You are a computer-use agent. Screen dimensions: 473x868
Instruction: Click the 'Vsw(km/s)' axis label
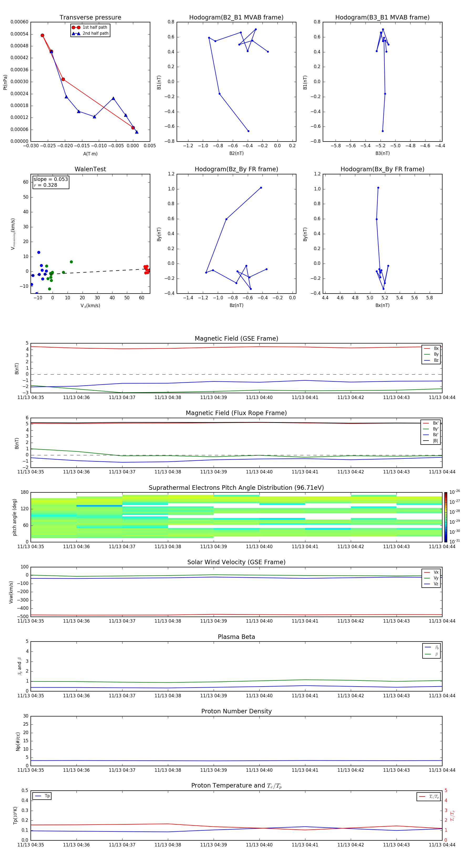(x=11, y=592)
